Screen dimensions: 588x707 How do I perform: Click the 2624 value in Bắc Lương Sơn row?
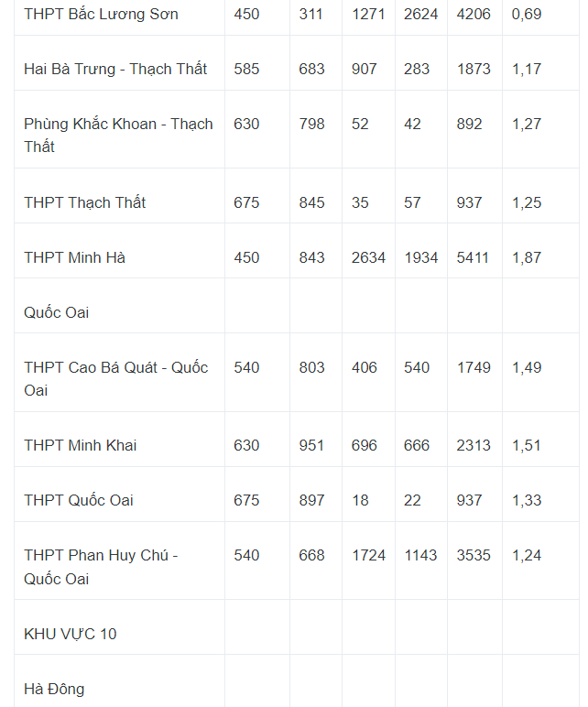420,14
